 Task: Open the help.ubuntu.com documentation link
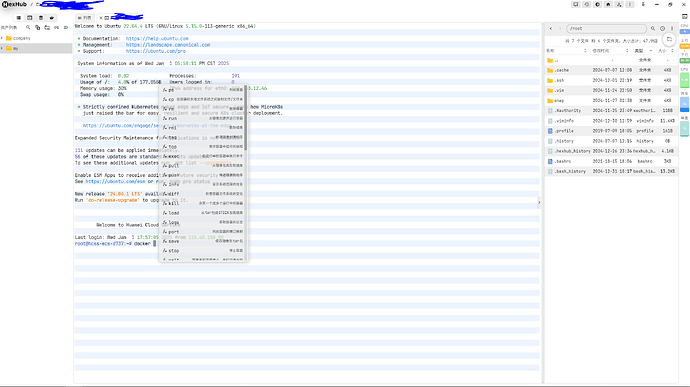click(157, 39)
